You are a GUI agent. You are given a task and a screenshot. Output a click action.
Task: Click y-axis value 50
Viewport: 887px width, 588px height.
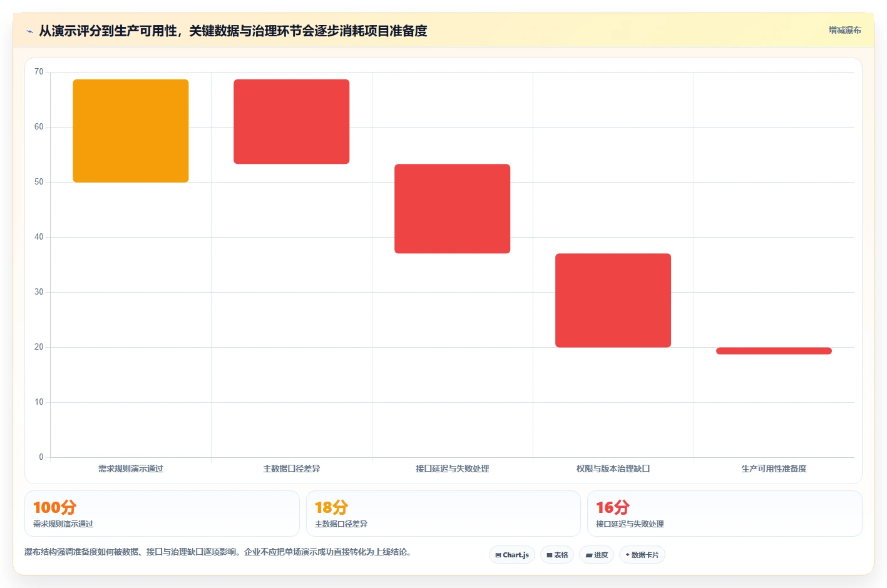point(39,182)
